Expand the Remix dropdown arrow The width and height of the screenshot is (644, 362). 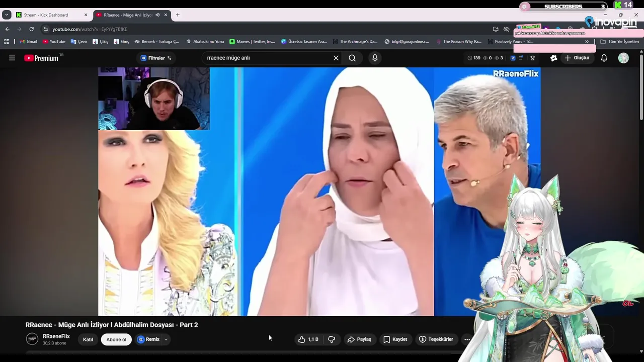[166, 339]
